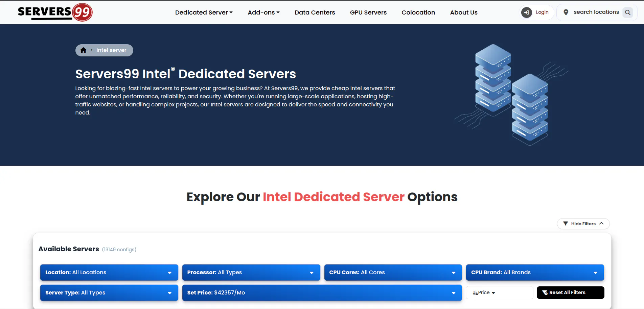Open the Server Type filter dropdown
The height and width of the screenshot is (309, 644).
[109, 293]
